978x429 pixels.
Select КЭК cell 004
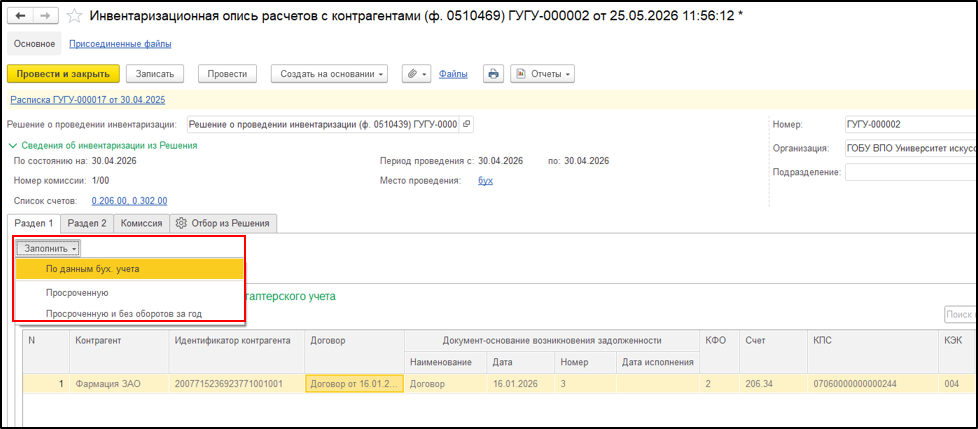(957, 383)
